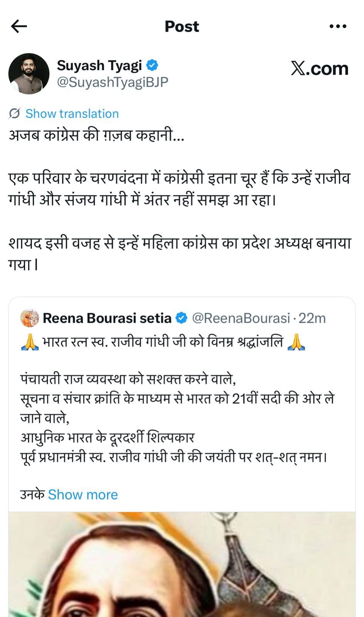The height and width of the screenshot is (617, 364).
Task: Click the @ReenaBourasi handle
Action: point(241,318)
